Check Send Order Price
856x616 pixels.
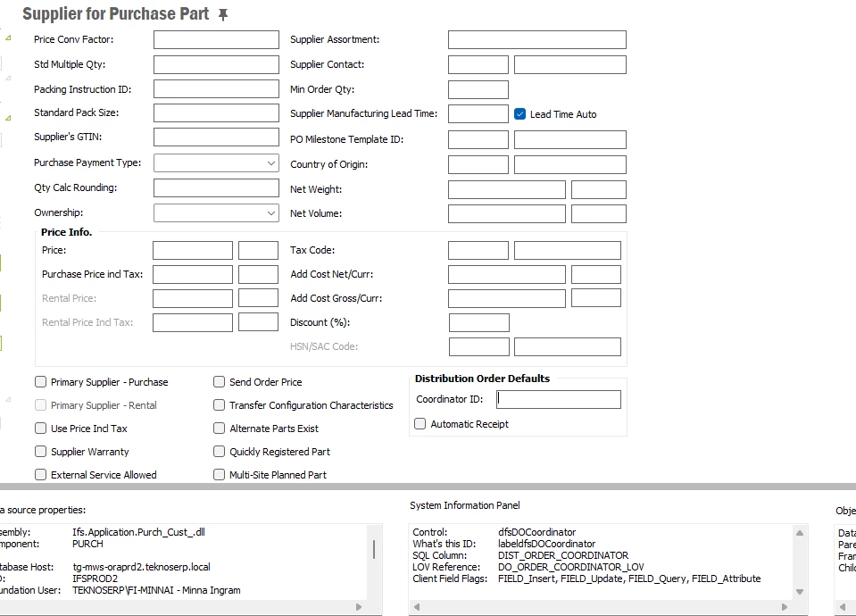tap(219, 382)
